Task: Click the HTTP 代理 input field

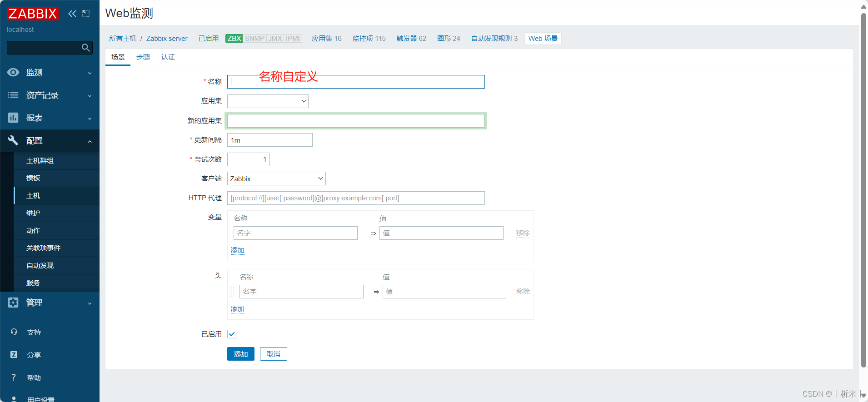Action: point(356,198)
